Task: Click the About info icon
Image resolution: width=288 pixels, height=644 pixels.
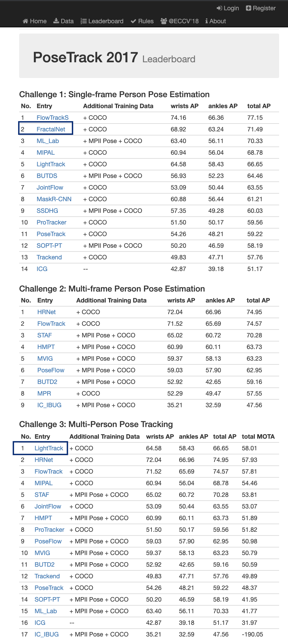Action: point(207,21)
